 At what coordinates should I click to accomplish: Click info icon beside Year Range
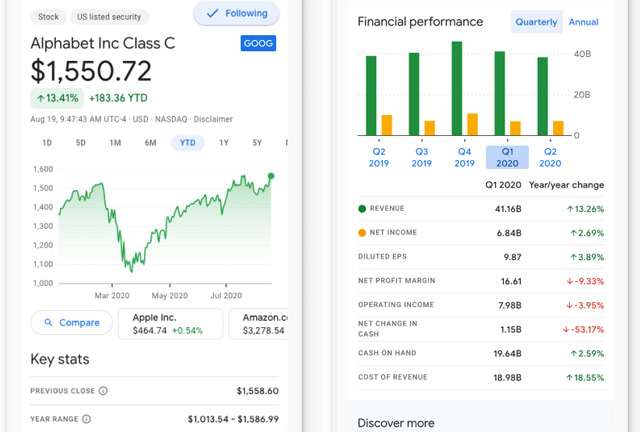[86, 419]
